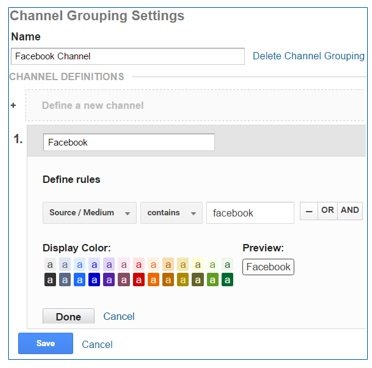
Task: Choose navy blue dark color swatch
Action: (x=94, y=280)
